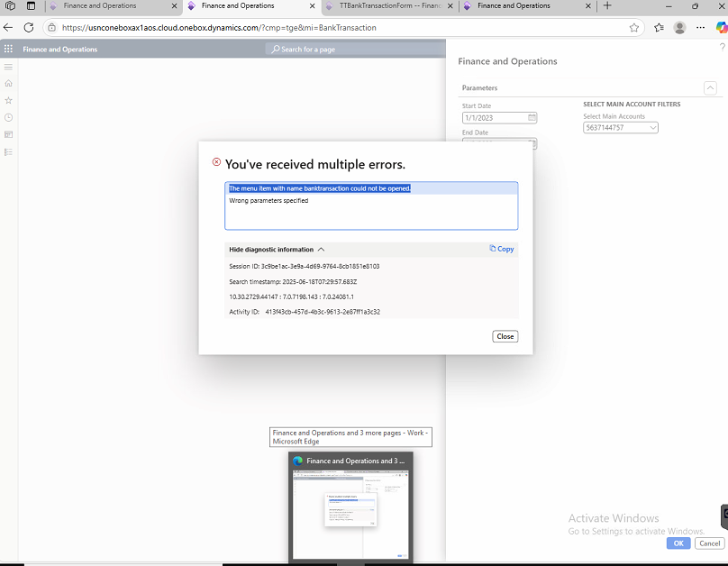View site information lock icon

(x=52, y=28)
